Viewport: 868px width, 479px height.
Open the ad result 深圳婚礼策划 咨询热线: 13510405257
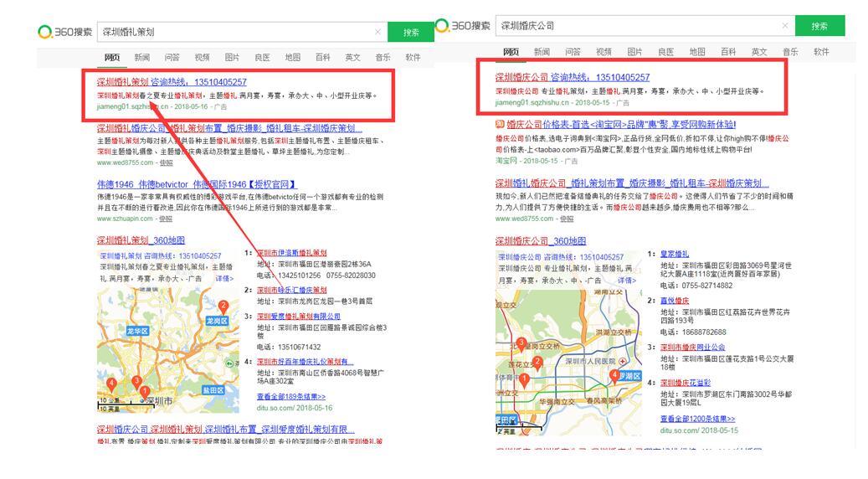point(172,82)
